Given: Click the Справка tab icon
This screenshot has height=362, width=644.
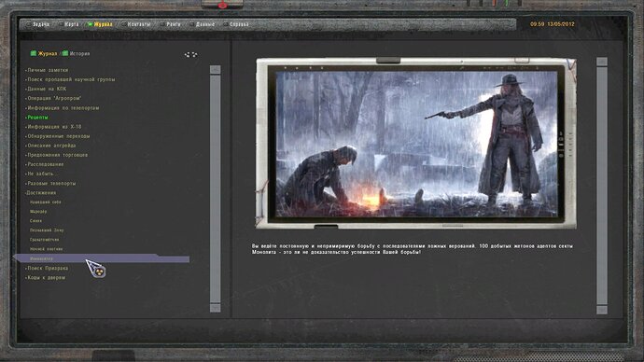Looking at the screenshot, I should [x=226, y=24].
